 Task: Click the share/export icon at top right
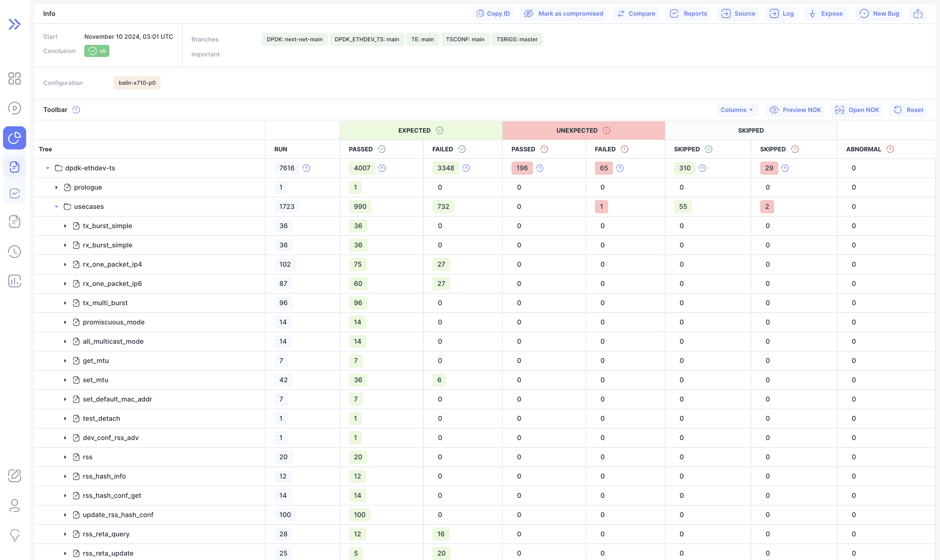(918, 13)
